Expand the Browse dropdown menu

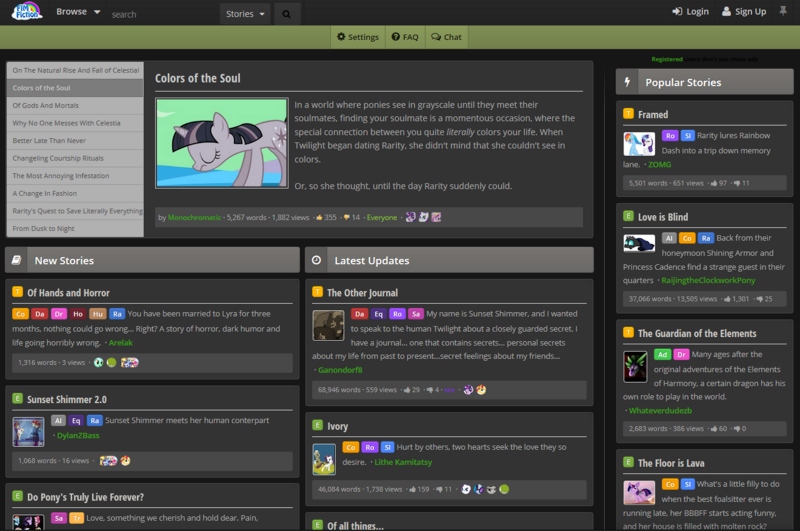tap(78, 12)
